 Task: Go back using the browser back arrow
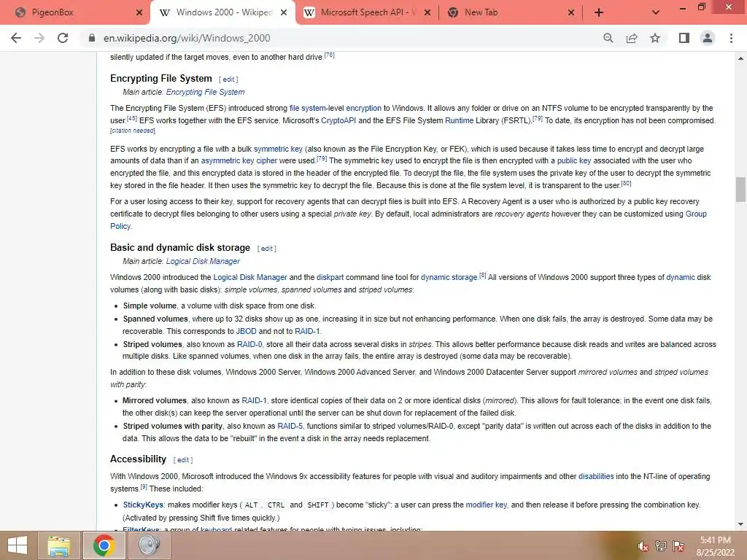coord(16,38)
